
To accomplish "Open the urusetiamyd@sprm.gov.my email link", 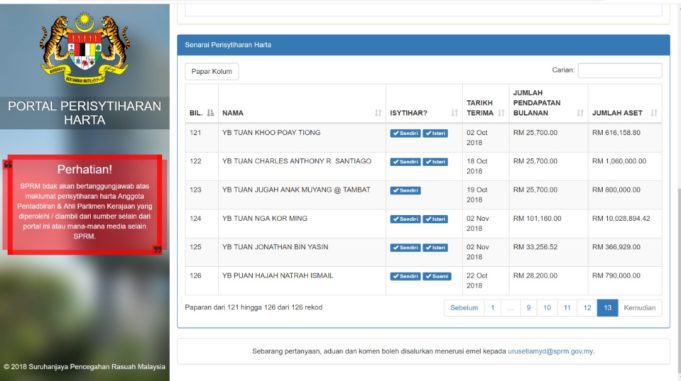I will click(x=550, y=351).
